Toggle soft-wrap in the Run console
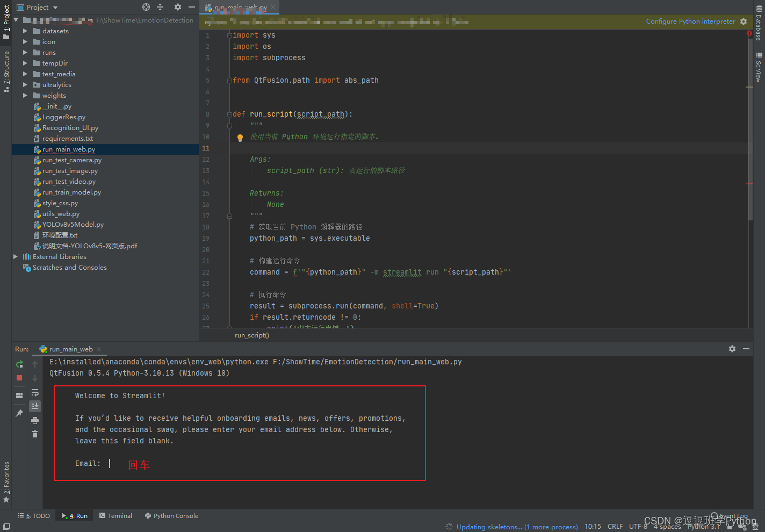 (x=35, y=392)
